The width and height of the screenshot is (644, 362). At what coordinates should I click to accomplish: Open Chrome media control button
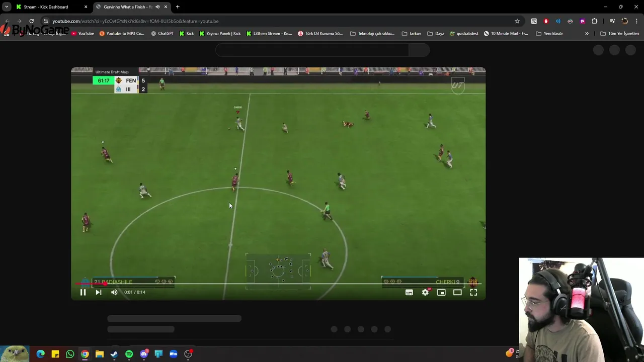[612, 21]
